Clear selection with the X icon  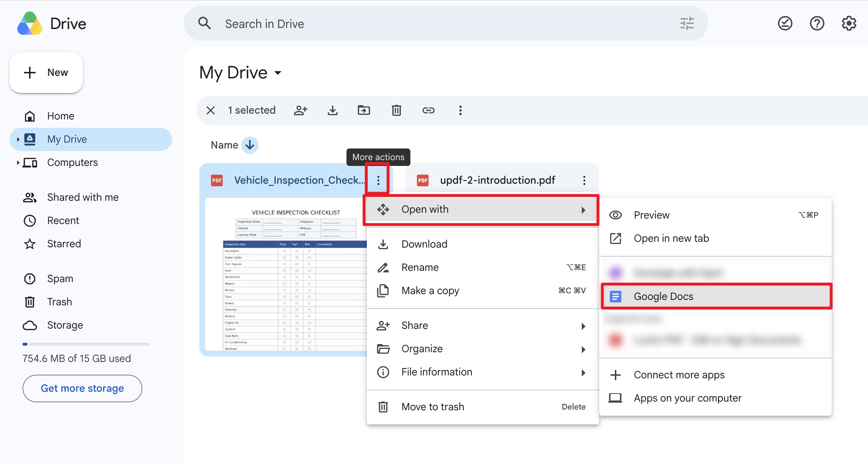(211, 110)
